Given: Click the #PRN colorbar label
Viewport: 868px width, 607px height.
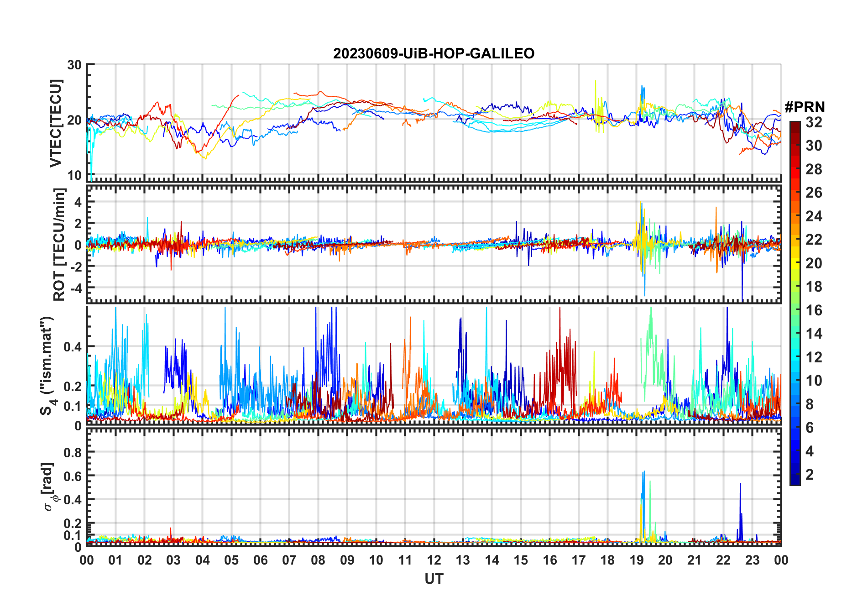Looking at the screenshot, I should point(805,107).
